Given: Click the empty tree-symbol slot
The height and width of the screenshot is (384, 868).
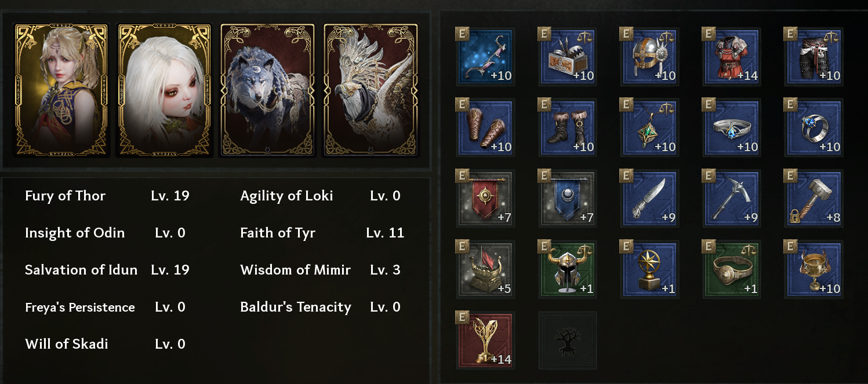Looking at the screenshot, I should (568, 341).
